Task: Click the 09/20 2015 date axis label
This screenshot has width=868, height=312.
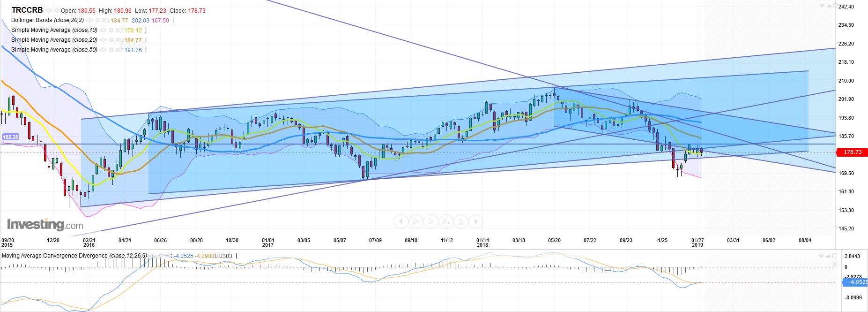Action: pyautogui.click(x=7, y=243)
